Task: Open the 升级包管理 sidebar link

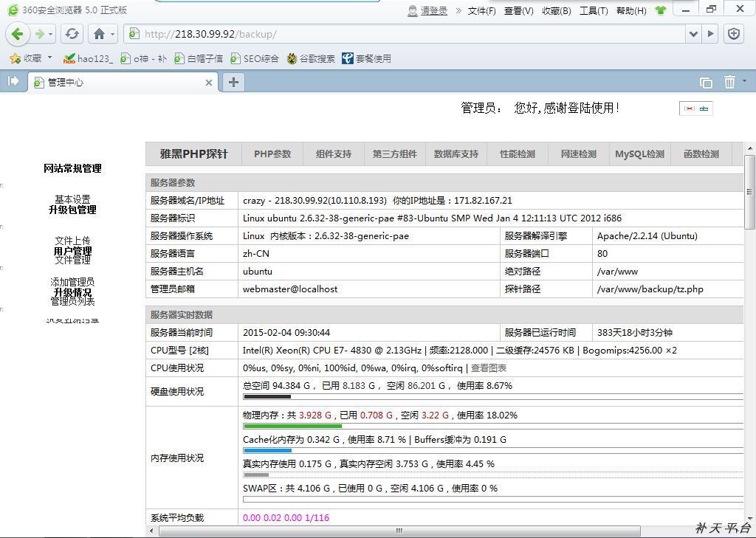Action: [72, 210]
